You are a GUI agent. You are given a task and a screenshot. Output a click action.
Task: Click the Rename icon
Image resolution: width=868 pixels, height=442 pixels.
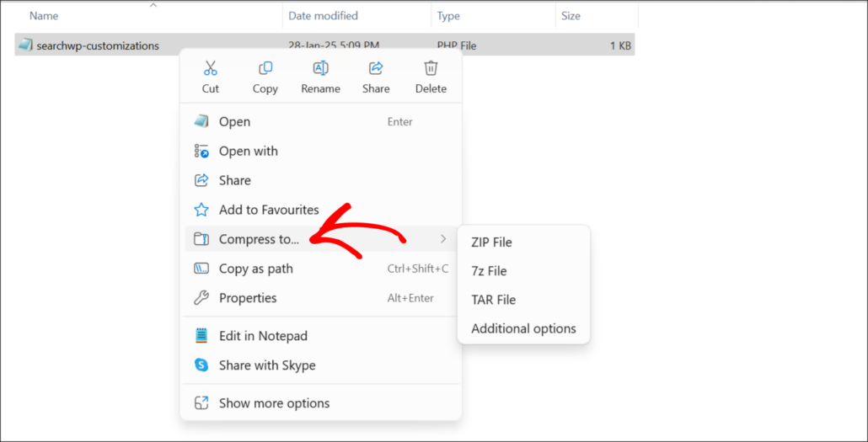tap(320, 68)
